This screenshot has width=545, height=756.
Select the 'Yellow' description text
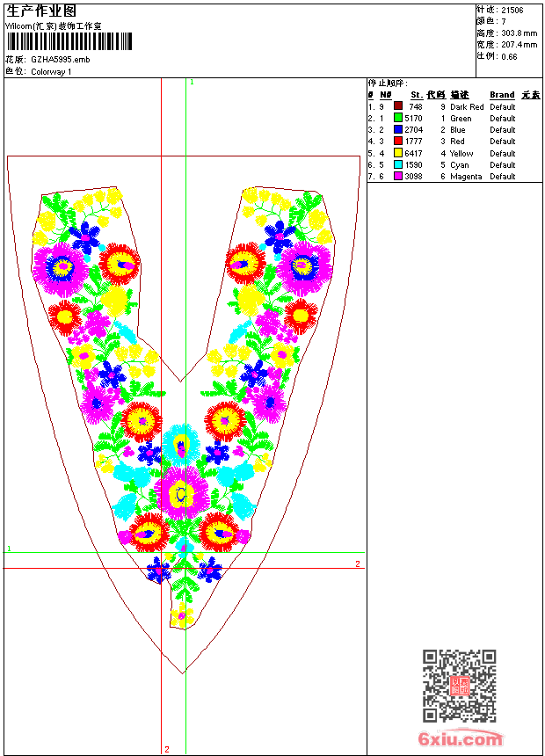coord(461,153)
